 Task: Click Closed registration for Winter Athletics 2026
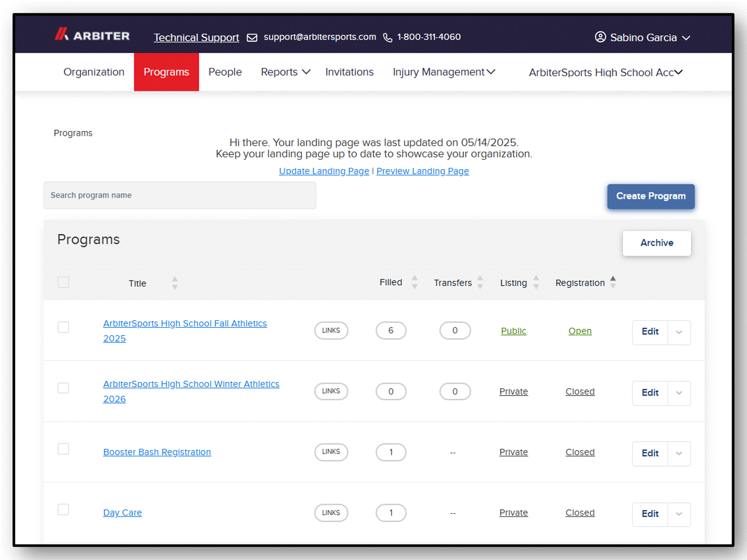click(580, 391)
